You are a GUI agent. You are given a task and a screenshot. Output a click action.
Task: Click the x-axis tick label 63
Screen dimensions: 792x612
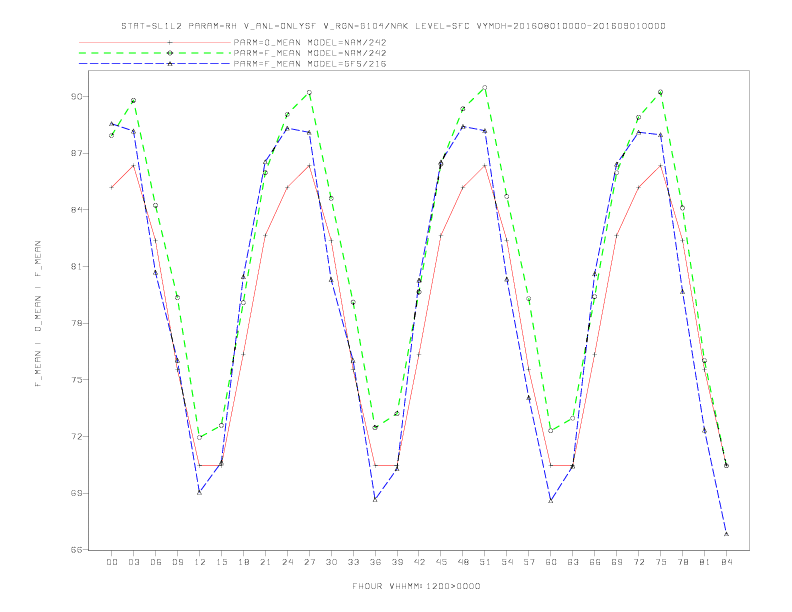[x=573, y=562]
